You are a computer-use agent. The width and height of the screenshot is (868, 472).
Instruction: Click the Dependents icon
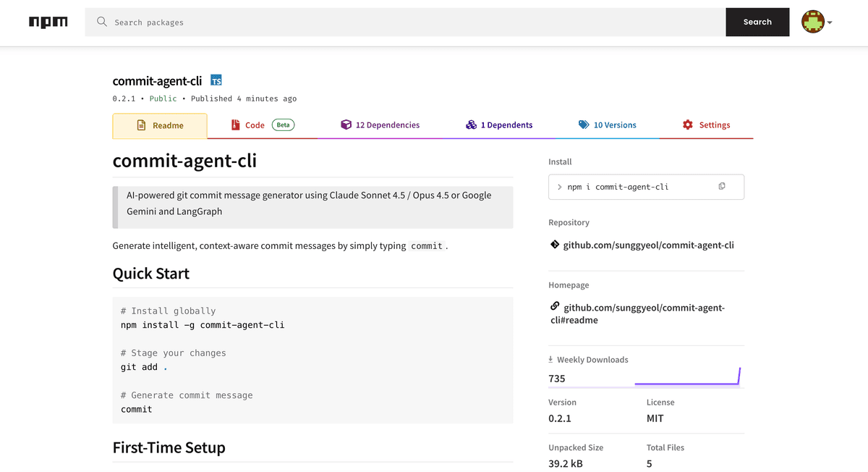pos(472,125)
